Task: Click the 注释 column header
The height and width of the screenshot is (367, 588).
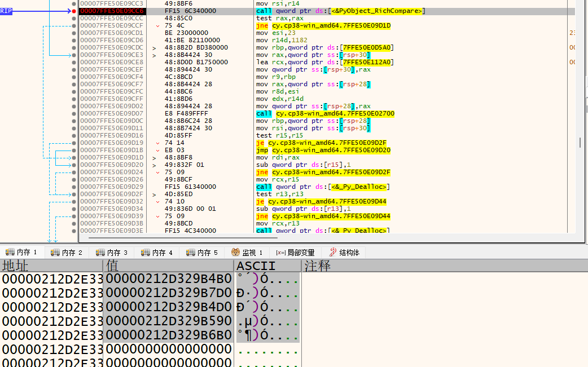Action: coord(445,266)
